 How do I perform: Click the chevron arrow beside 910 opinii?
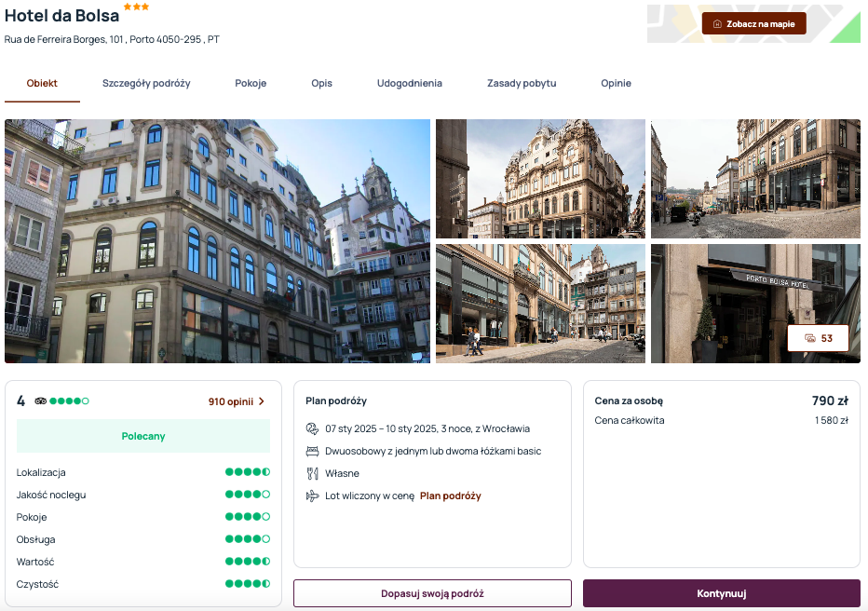point(262,401)
